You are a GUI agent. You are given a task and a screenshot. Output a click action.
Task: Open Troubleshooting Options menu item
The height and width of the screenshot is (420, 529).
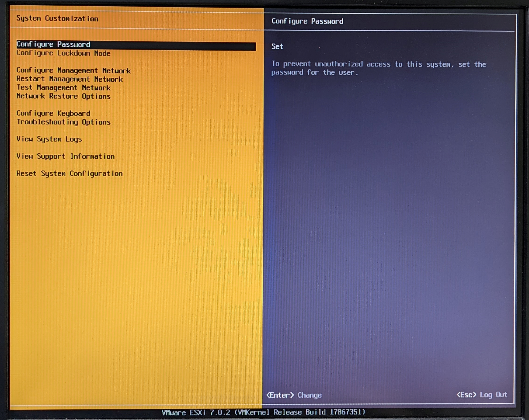pos(63,122)
